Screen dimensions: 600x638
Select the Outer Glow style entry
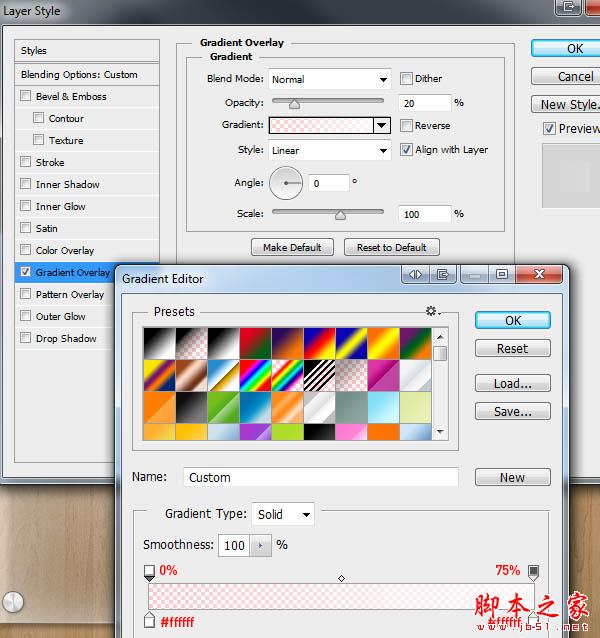pos(61,316)
